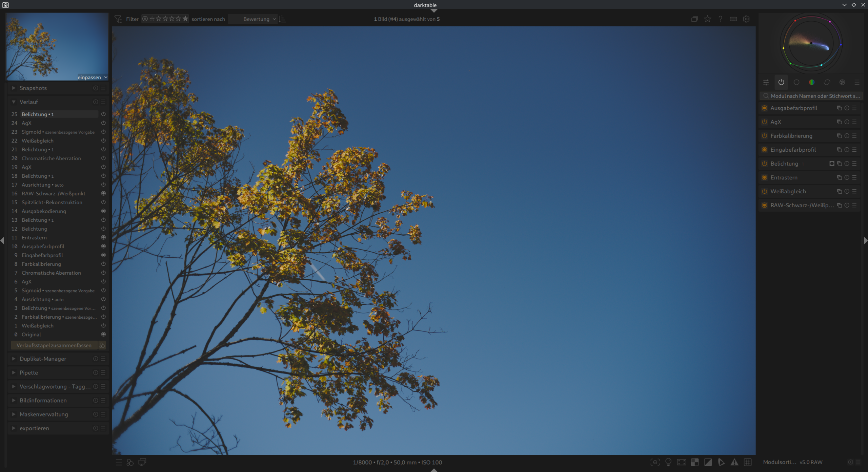Turn on the AgX module power switch

tap(764, 122)
